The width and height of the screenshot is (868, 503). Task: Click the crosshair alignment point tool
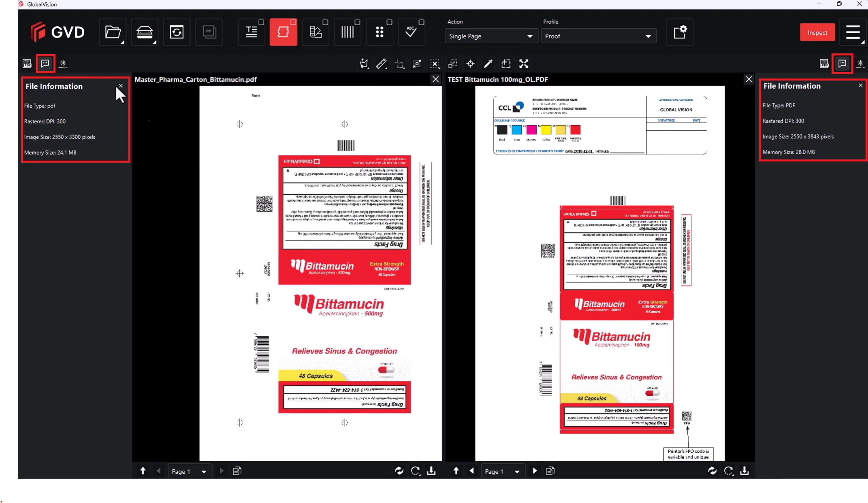coord(470,64)
